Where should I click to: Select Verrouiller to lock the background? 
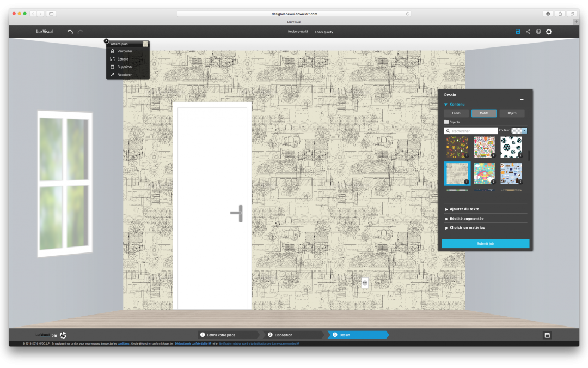(125, 51)
